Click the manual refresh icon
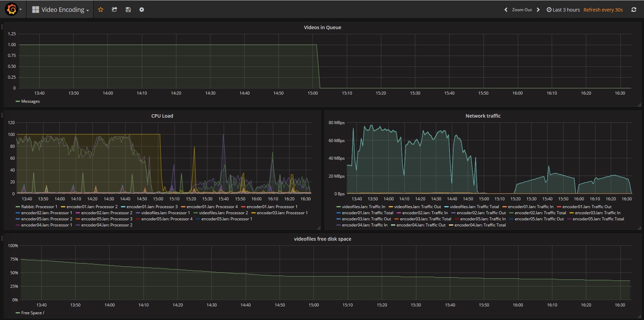 pyautogui.click(x=634, y=9)
